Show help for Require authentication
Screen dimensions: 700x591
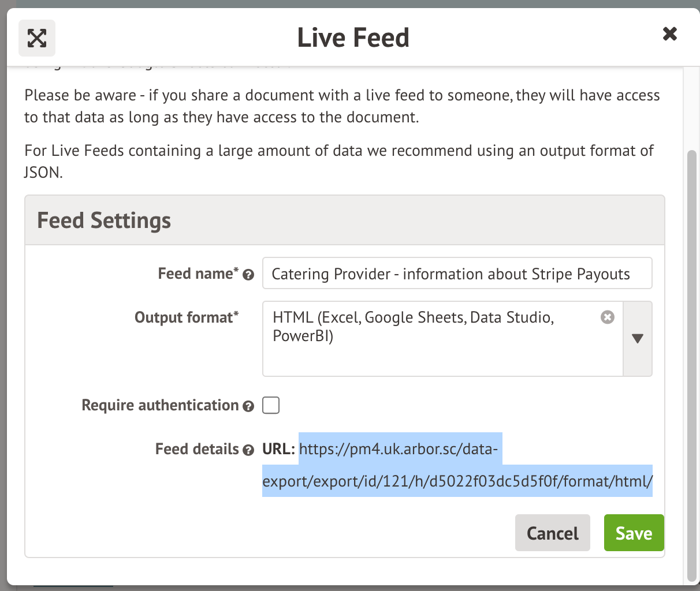pos(248,406)
